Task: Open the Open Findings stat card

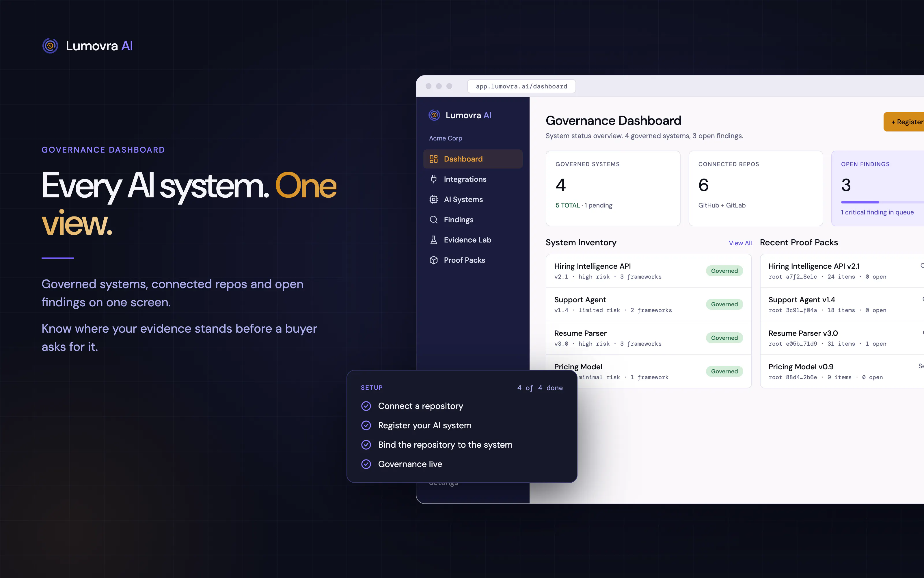Action: pos(878,188)
